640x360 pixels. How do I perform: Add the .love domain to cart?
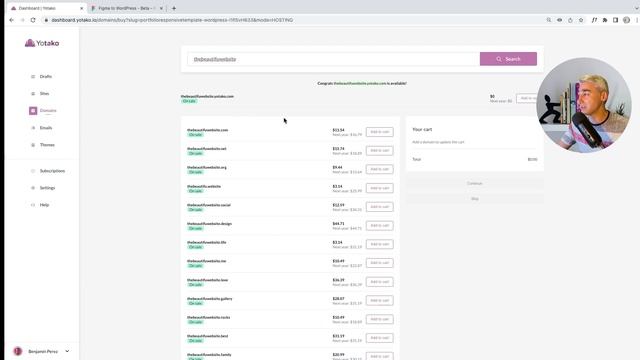[x=380, y=282]
